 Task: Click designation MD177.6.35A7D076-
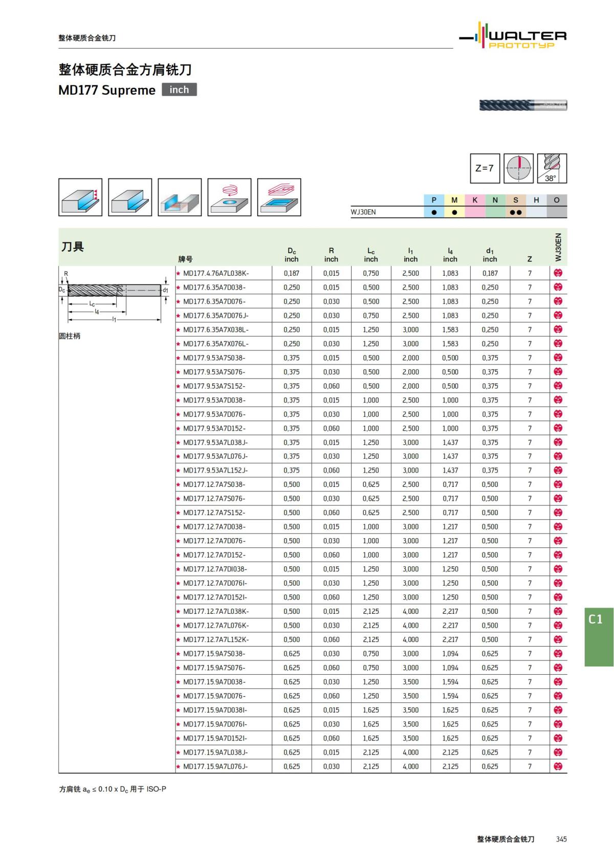click(x=214, y=301)
